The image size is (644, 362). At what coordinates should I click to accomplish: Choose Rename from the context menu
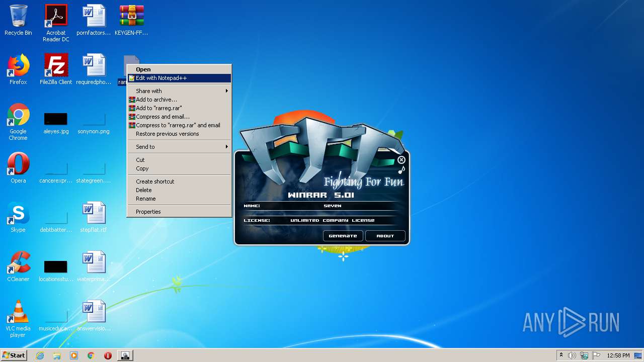click(x=179, y=199)
